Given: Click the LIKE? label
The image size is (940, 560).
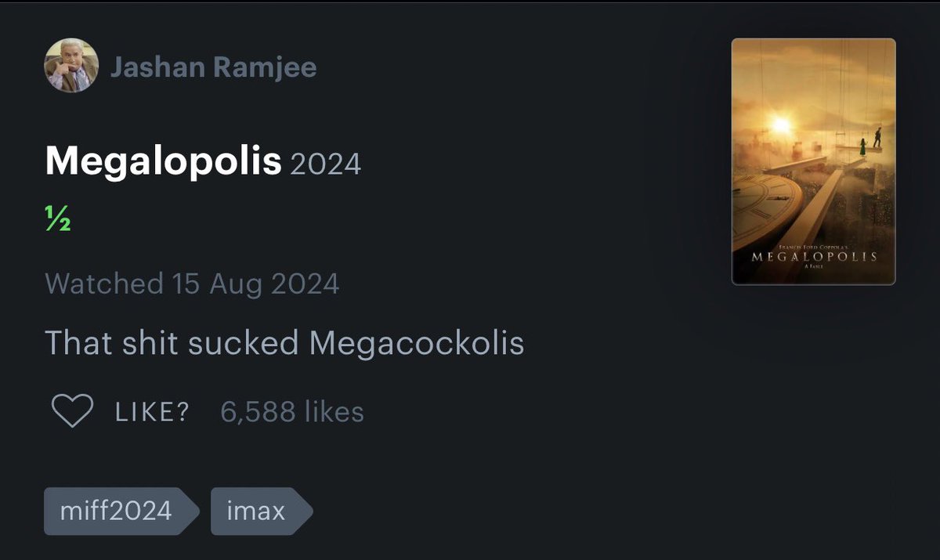Looking at the screenshot, I should pyautogui.click(x=153, y=412).
